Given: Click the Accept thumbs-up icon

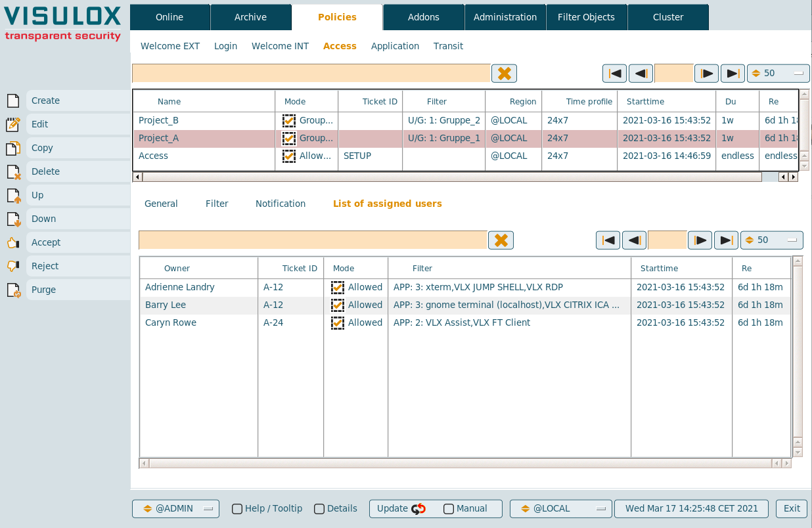Looking at the screenshot, I should (x=13, y=242).
